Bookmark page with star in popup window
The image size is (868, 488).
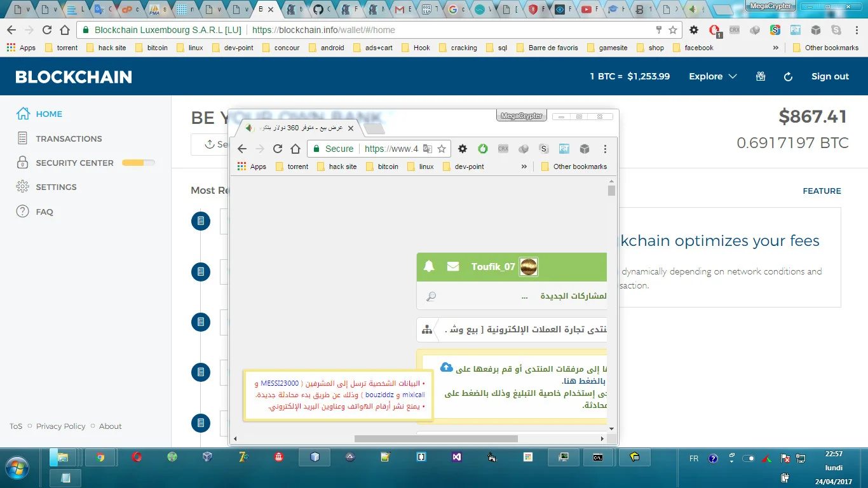click(x=442, y=149)
